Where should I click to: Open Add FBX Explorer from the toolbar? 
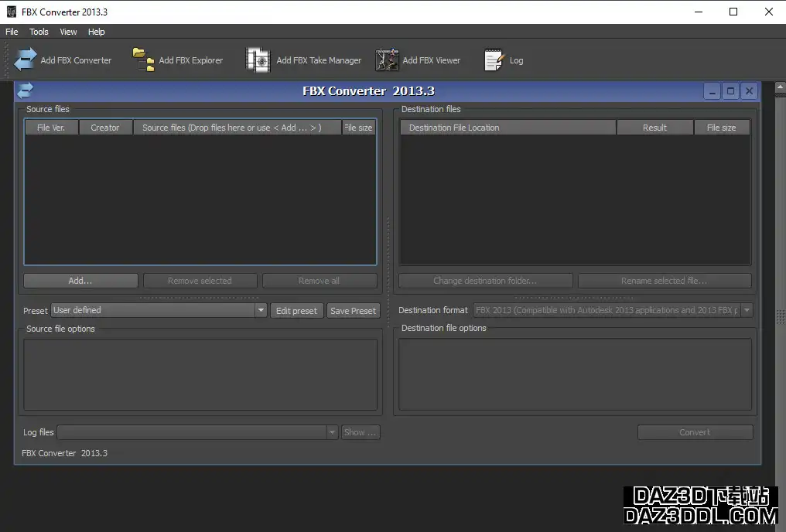pyautogui.click(x=177, y=60)
